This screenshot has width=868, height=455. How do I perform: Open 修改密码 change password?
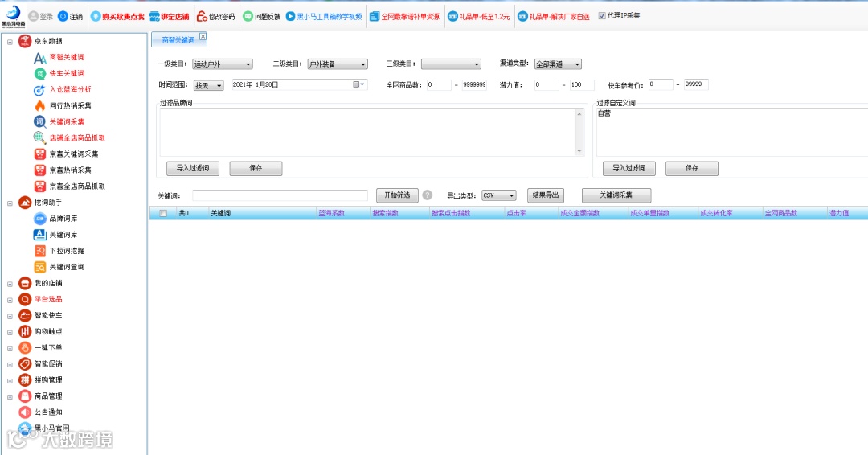[x=216, y=17]
